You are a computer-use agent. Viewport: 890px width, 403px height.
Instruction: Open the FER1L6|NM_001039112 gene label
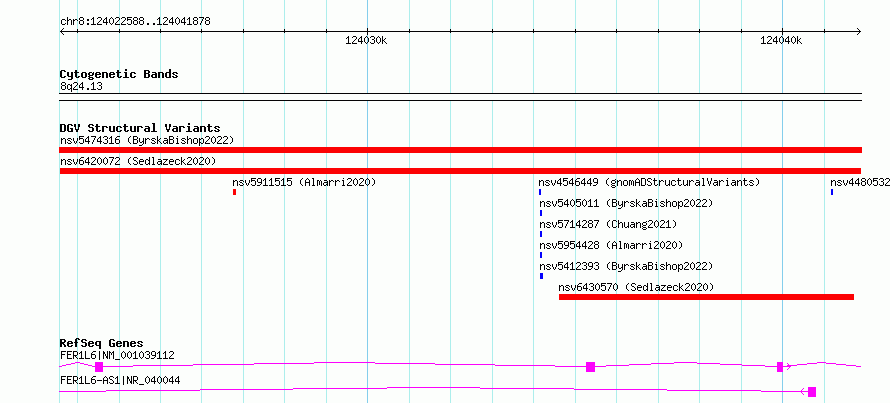pos(117,356)
